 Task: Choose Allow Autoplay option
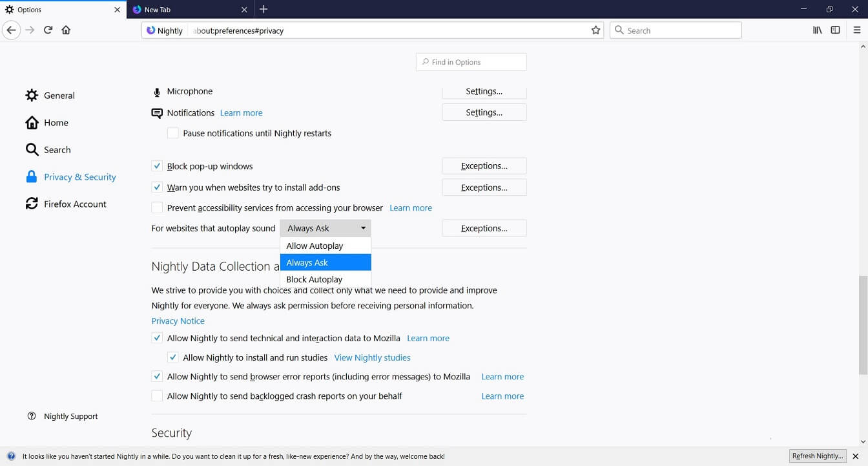[325, 246]
